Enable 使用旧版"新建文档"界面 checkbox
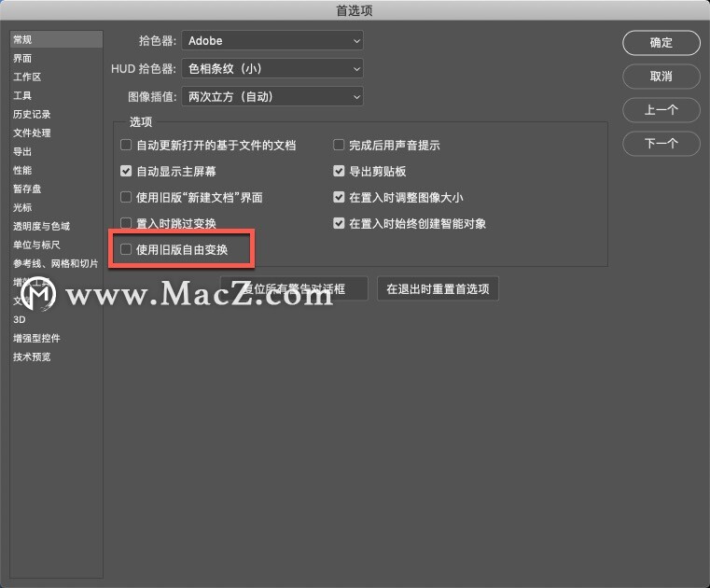Image resolution: width=710 pixels, height=588 pixels. [126, 198]
